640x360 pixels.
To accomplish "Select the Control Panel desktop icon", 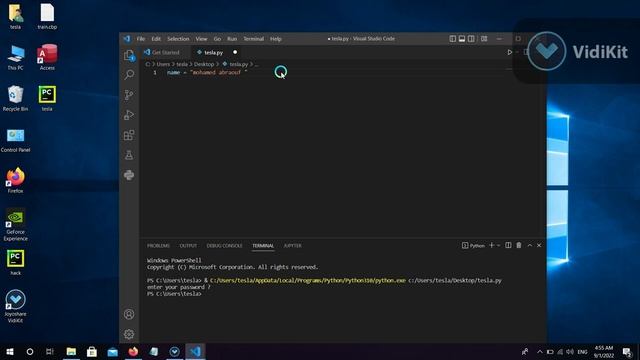I will point(16,140).
